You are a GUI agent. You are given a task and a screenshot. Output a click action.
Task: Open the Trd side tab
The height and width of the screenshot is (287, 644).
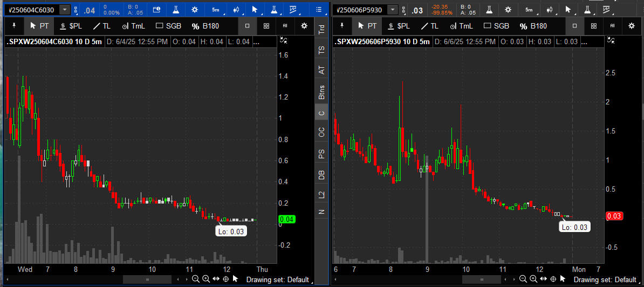coord(321,30)
